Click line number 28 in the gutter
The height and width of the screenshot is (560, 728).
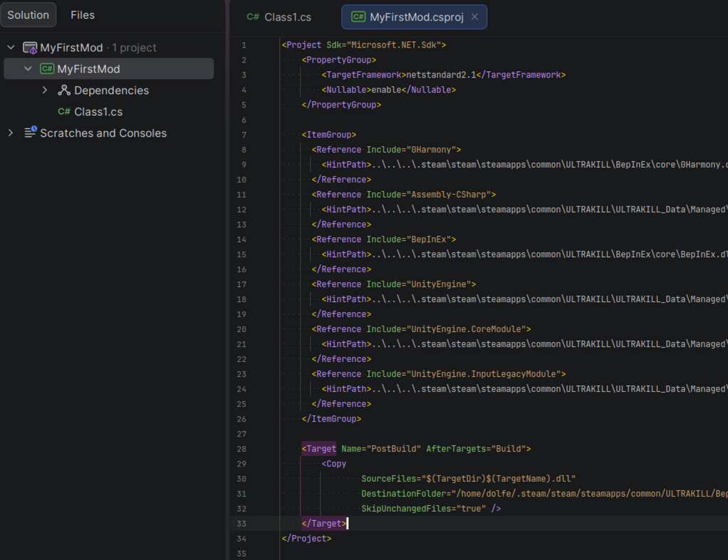242,449
